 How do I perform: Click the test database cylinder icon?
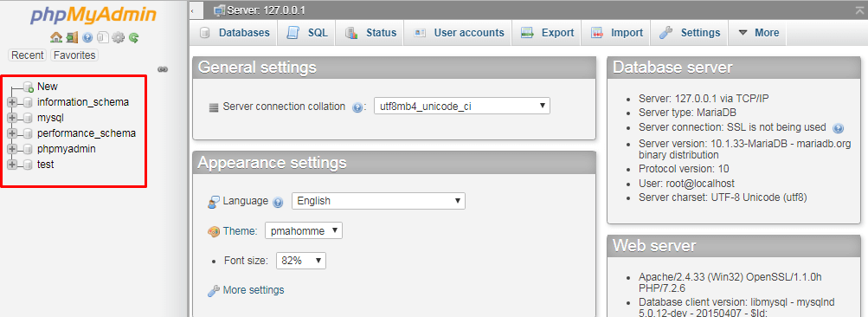coord(29,165)
